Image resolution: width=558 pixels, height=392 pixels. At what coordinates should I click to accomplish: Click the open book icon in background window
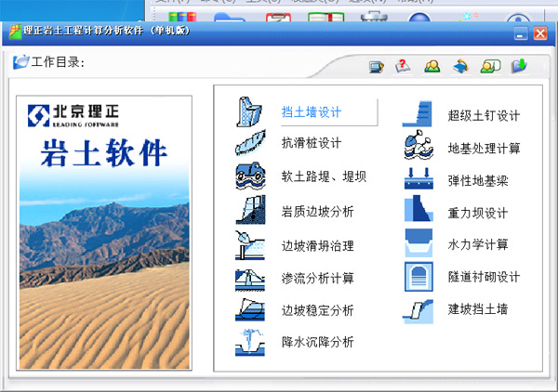(326, 17)
